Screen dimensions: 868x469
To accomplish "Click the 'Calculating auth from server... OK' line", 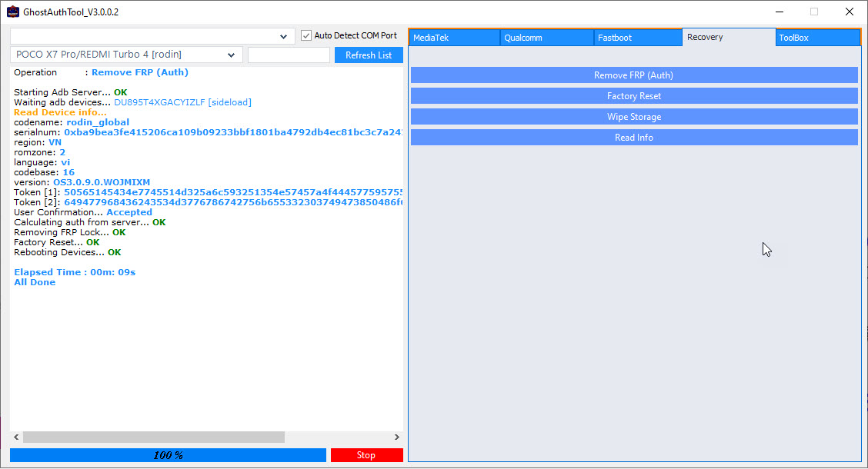I will pyautogui.click(x=90, y=222).
